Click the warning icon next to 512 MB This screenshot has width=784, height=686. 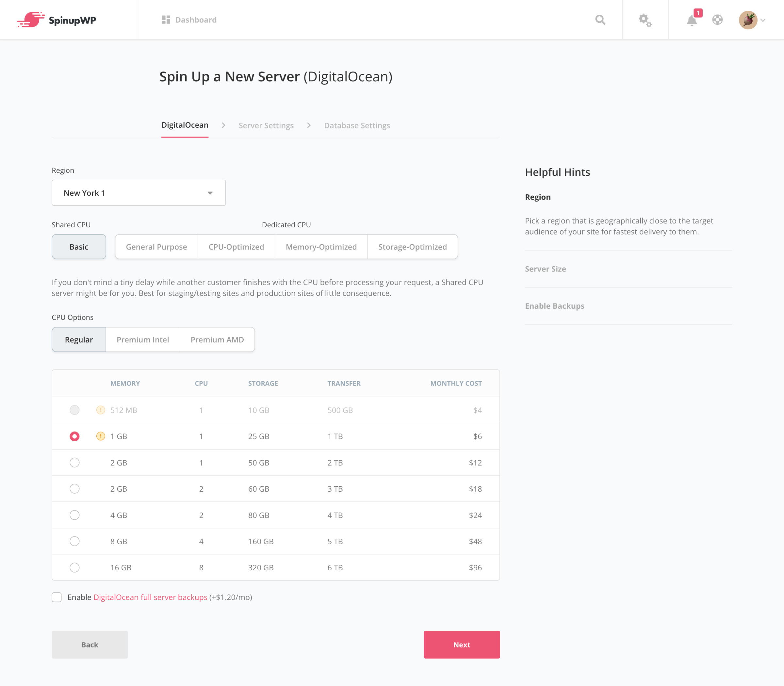(101, 410)
